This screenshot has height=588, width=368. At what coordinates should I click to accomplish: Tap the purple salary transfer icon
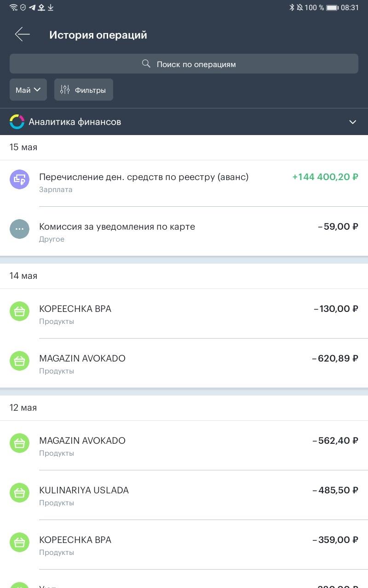[19, 179]
